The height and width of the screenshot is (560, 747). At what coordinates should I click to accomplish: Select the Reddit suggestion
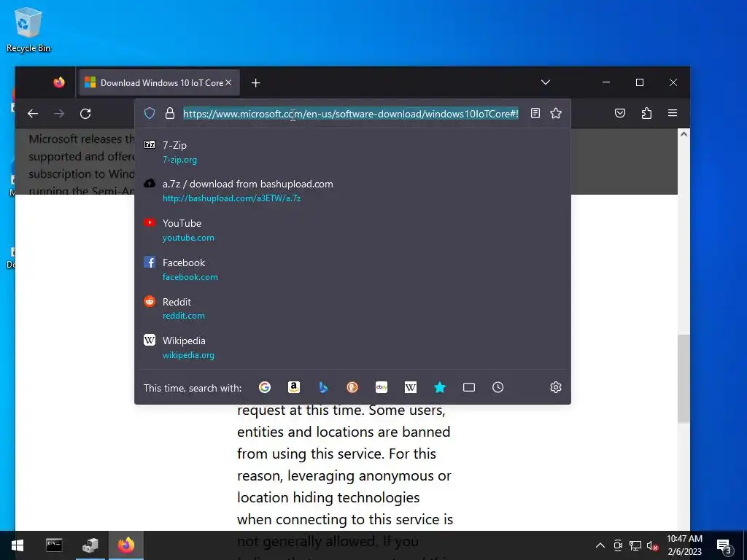point(352,308)
